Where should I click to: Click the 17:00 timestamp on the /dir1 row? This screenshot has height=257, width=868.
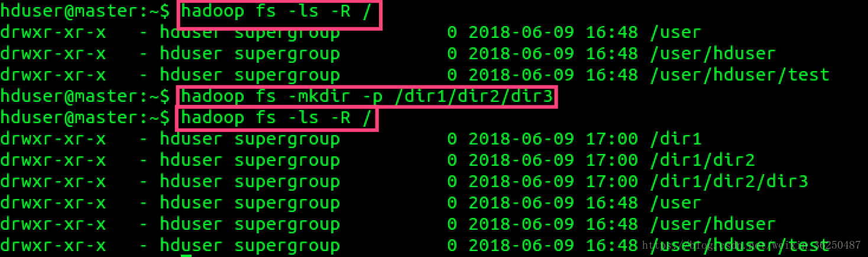(611, 139)
